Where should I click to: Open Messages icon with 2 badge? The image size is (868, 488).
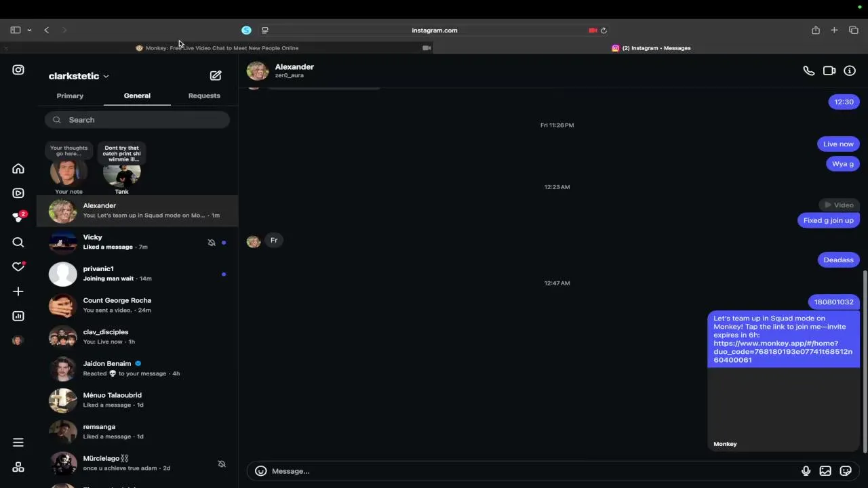click(19, 217)
